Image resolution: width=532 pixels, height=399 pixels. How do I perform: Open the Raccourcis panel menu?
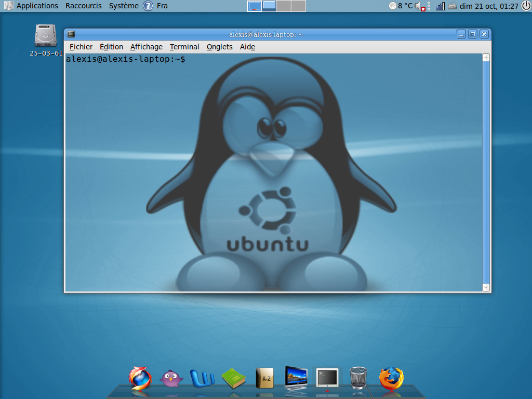(84, 6)
